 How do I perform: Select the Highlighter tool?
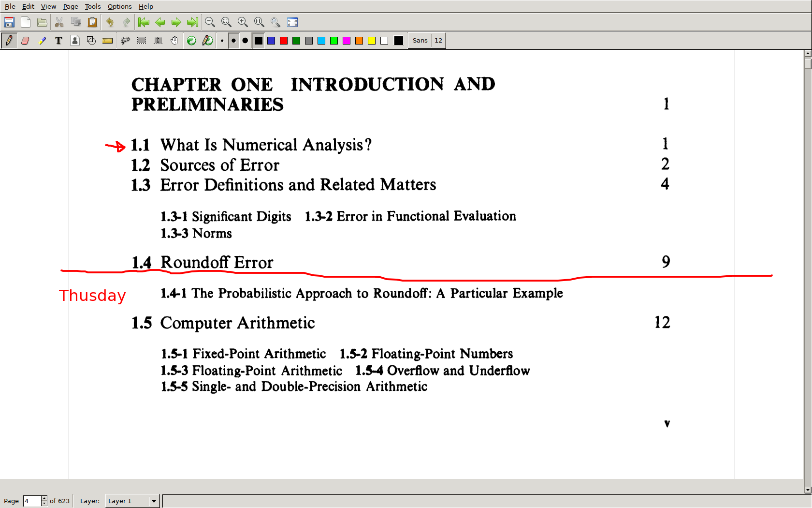point(43,41)
